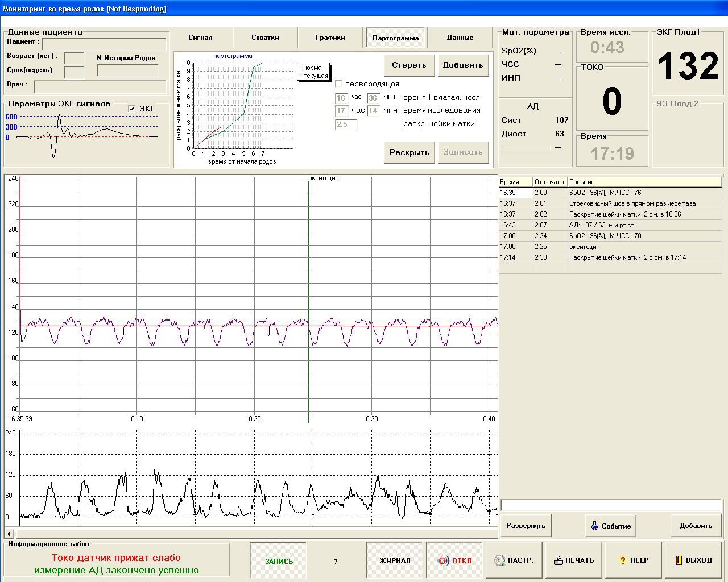Image resolution: width=728 pixels, height=582 pixels.
Task: Toggle the первородящая checkbox
Action: click(x=339, y=84)
